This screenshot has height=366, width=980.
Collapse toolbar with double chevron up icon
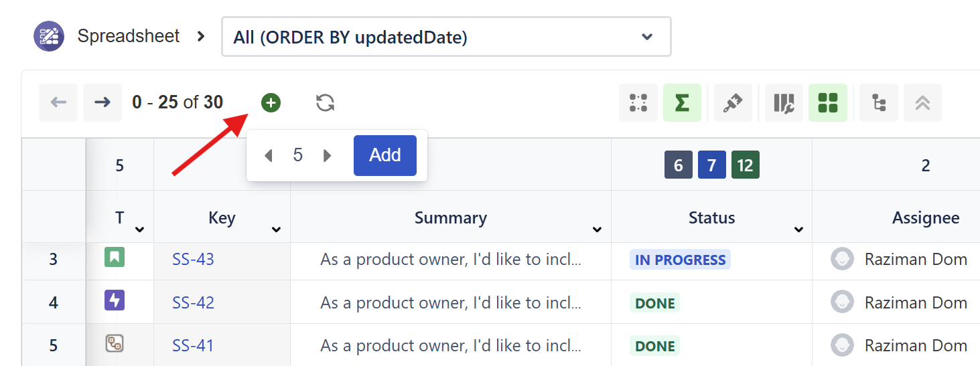coord(922,103)
